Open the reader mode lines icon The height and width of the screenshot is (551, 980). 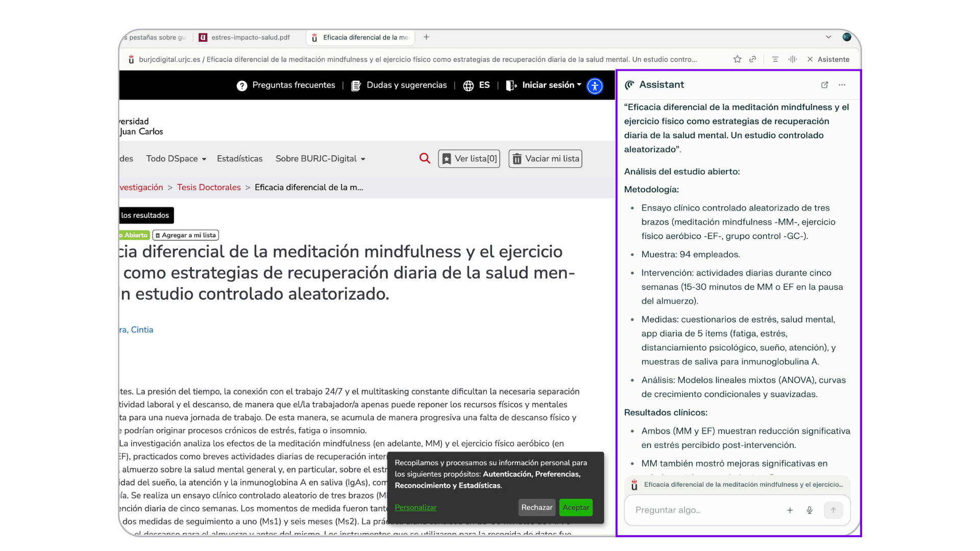pos(775,59)
